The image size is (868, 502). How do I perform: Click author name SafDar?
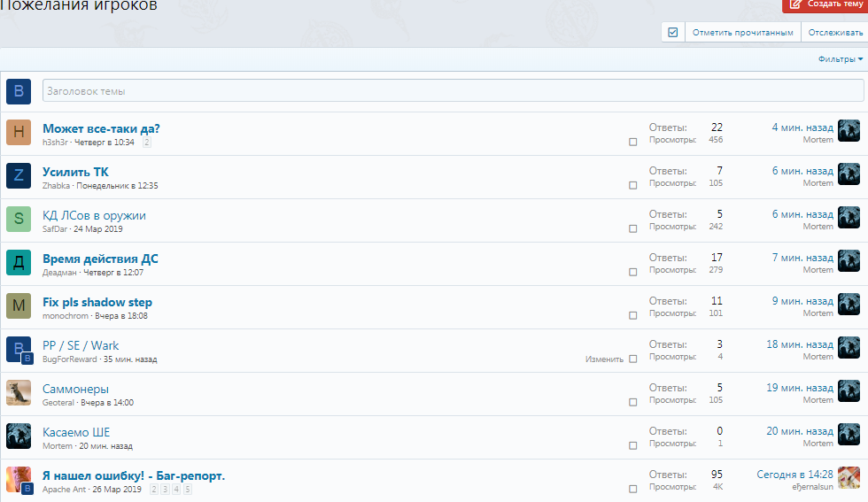55,229
